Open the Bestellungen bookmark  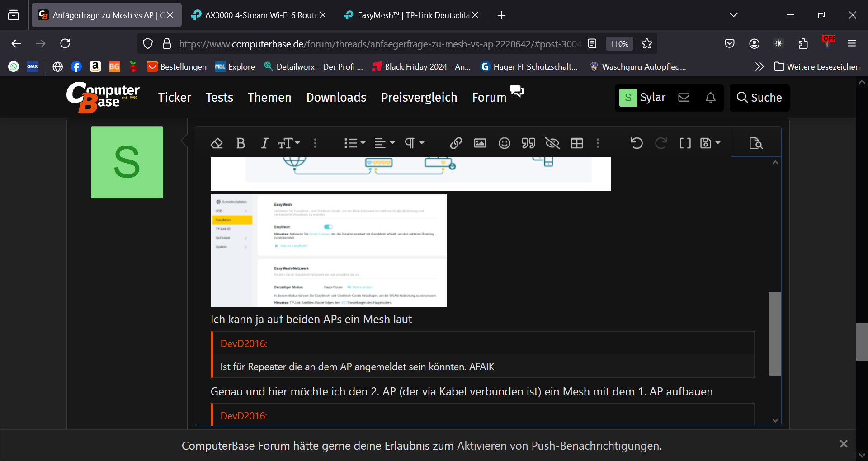[x=177, y=66]
